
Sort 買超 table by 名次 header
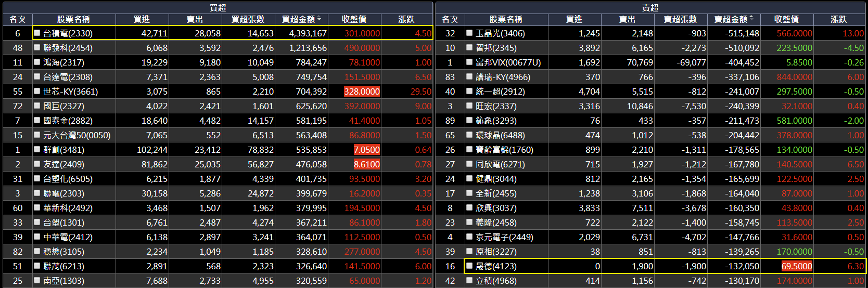pos(17,19)
